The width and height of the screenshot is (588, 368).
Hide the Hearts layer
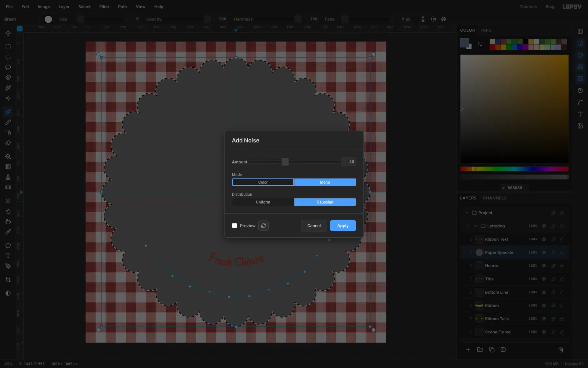[544, 266]
